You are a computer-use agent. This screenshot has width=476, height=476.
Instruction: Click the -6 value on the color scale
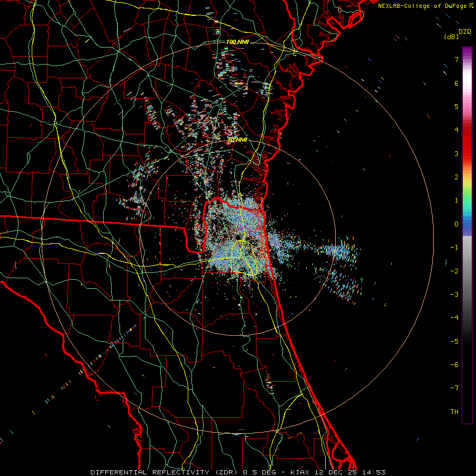454,365
